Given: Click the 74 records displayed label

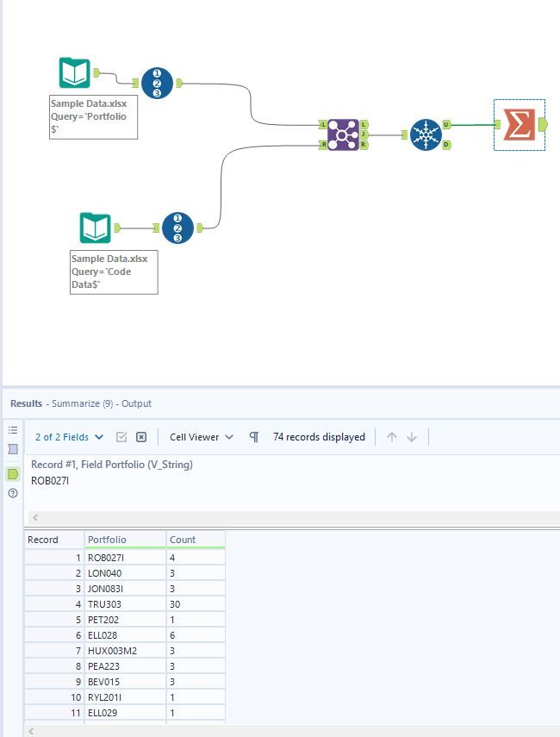Looking at the screenshot, I should [319, 437].
